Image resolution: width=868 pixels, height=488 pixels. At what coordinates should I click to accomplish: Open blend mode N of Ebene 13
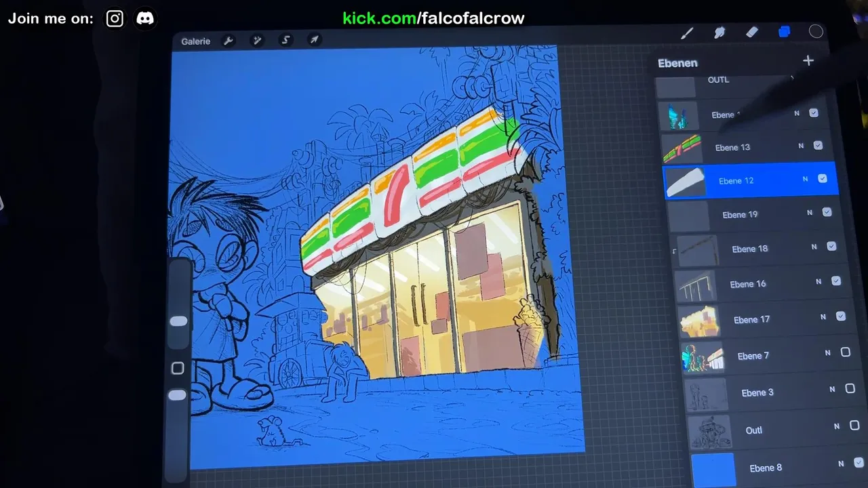(801, 146)
